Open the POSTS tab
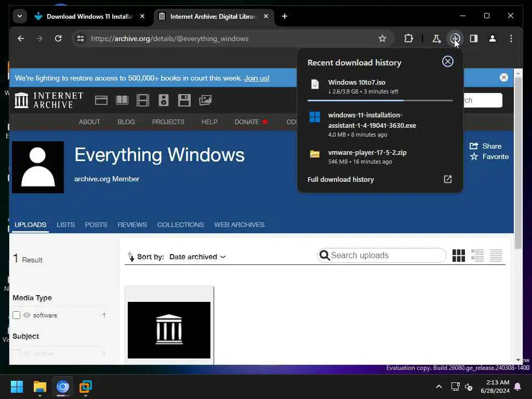Screen dimensions: 532x399 [x=96, y=224]
